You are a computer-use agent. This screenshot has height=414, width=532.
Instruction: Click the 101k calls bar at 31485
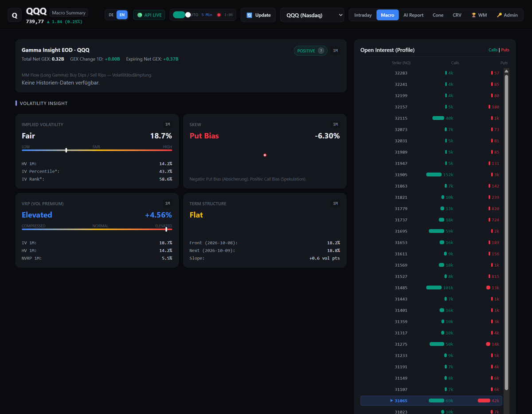pyautogui.click(x=434, y=288)
